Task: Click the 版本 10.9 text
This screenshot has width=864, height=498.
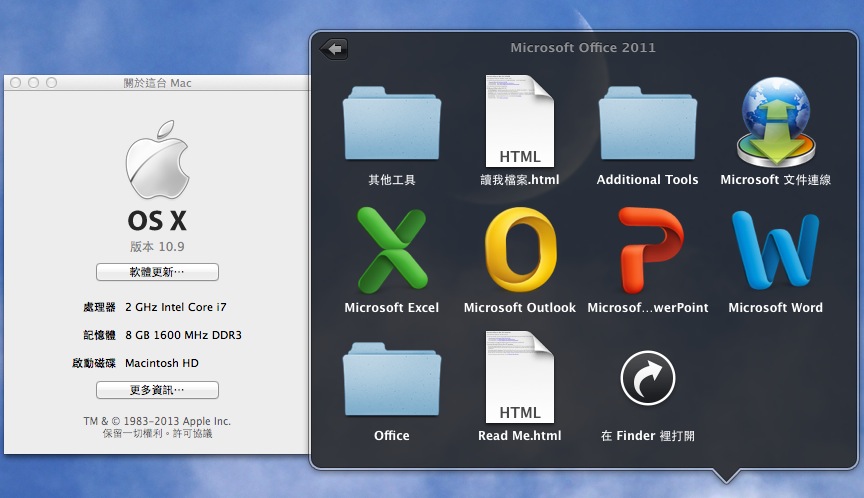Action: (x=157, y=246)
